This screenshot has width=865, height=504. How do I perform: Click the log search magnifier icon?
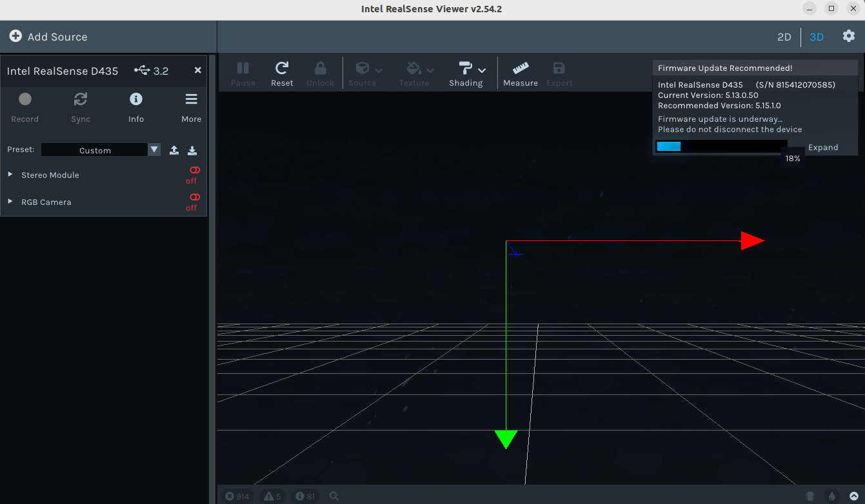(334, 496)
